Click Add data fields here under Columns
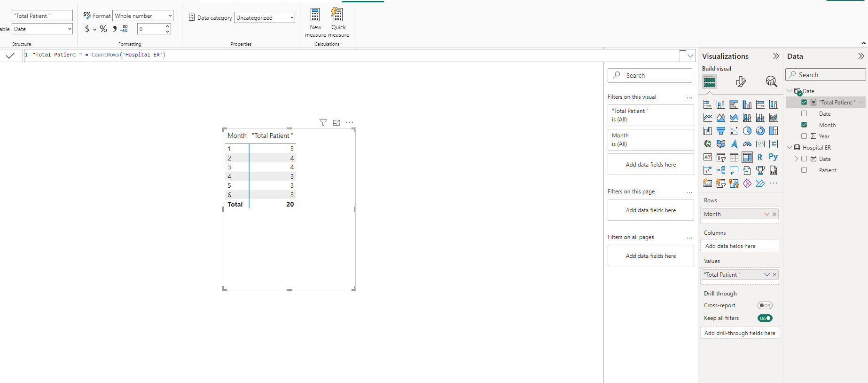 click(740, 246)
